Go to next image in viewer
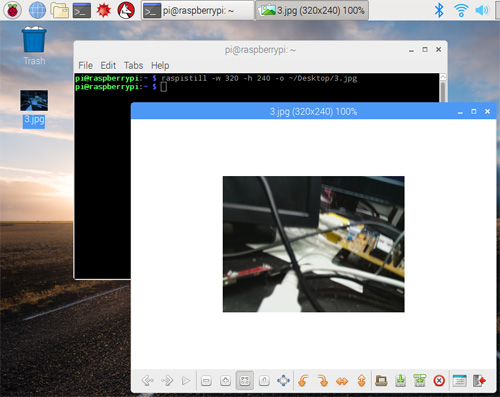The image size is (500, 397). [167, 380]
